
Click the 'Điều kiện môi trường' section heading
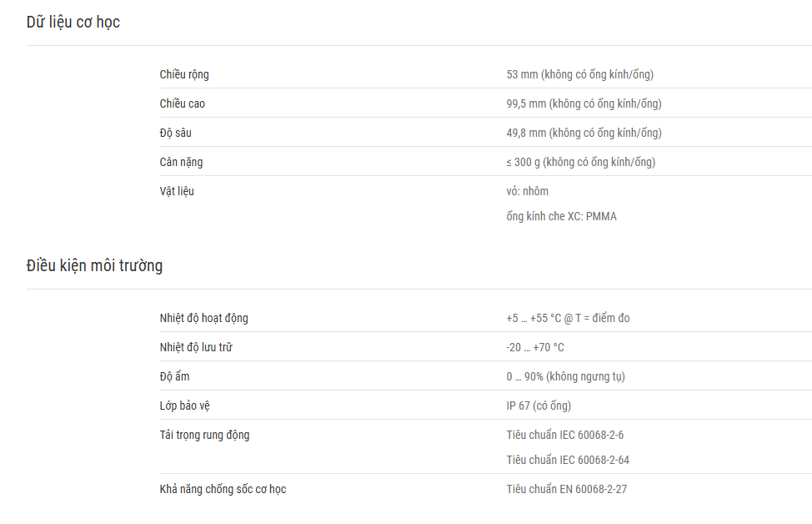coord(94,265)
